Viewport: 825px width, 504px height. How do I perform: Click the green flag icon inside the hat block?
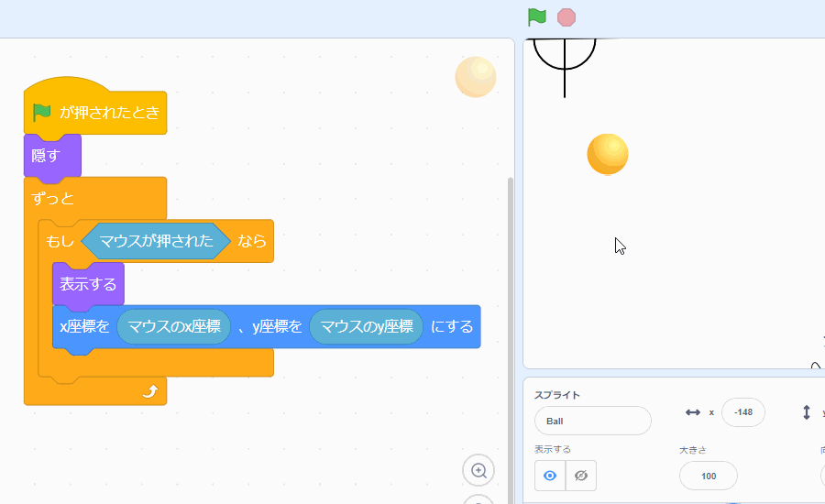point(41,112)
